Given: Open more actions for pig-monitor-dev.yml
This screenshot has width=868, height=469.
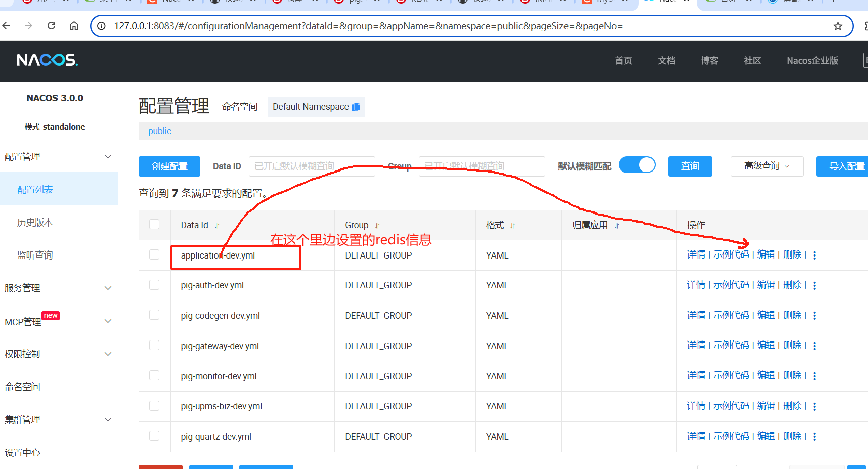Looking at the screenshot, I should [814, 376].
